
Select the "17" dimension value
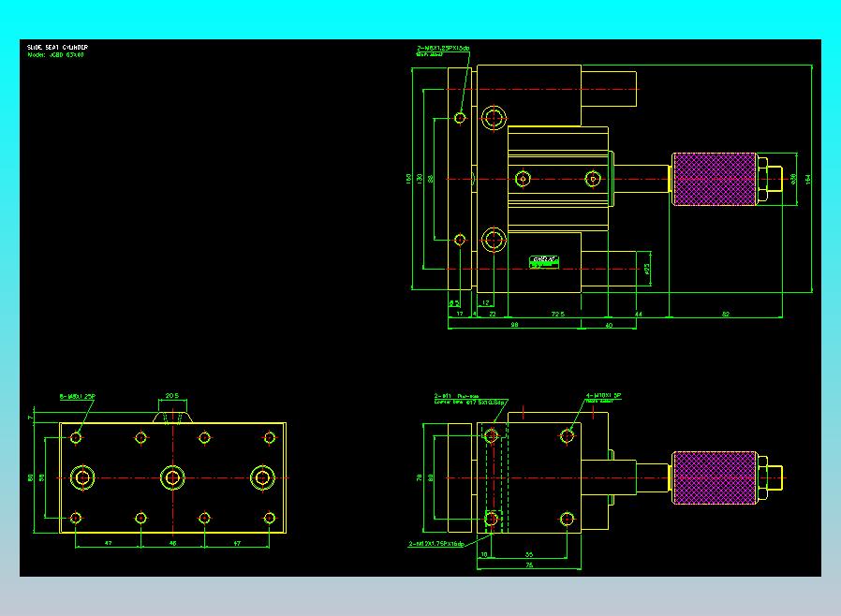point(460,314)
